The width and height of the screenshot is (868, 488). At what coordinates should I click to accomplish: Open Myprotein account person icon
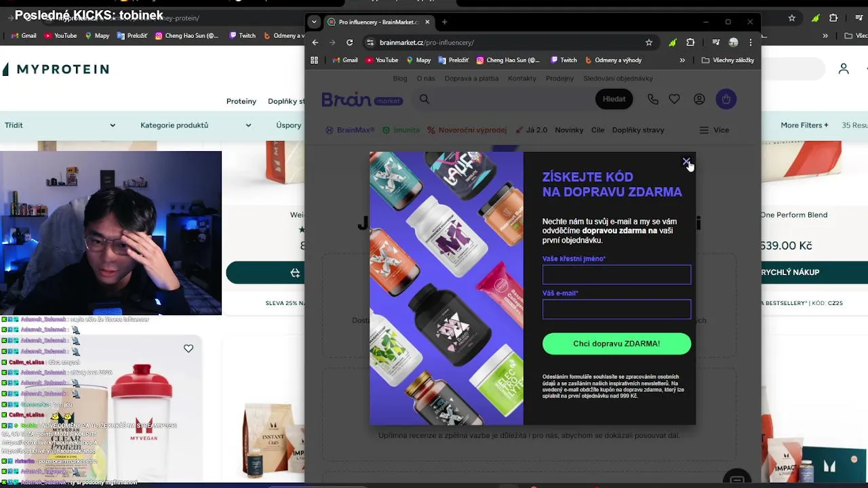click(x=844, y=68)
